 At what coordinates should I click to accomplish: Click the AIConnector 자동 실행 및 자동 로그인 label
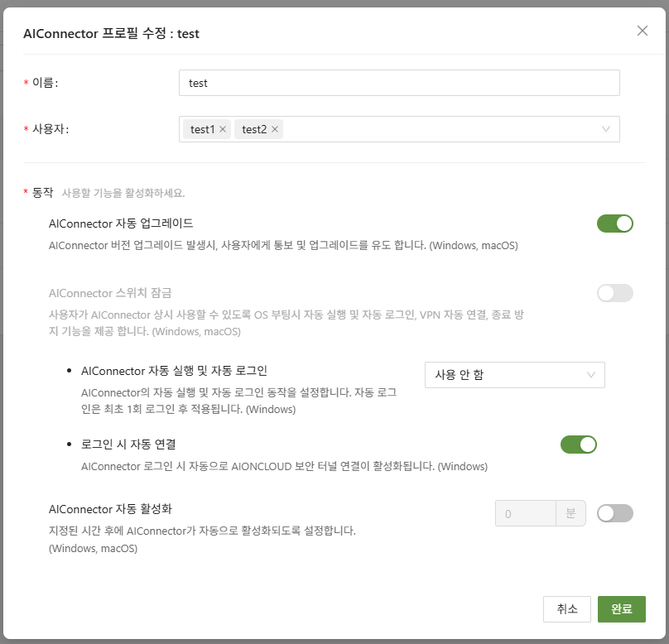pyautogui.click(x=174, y=370)
